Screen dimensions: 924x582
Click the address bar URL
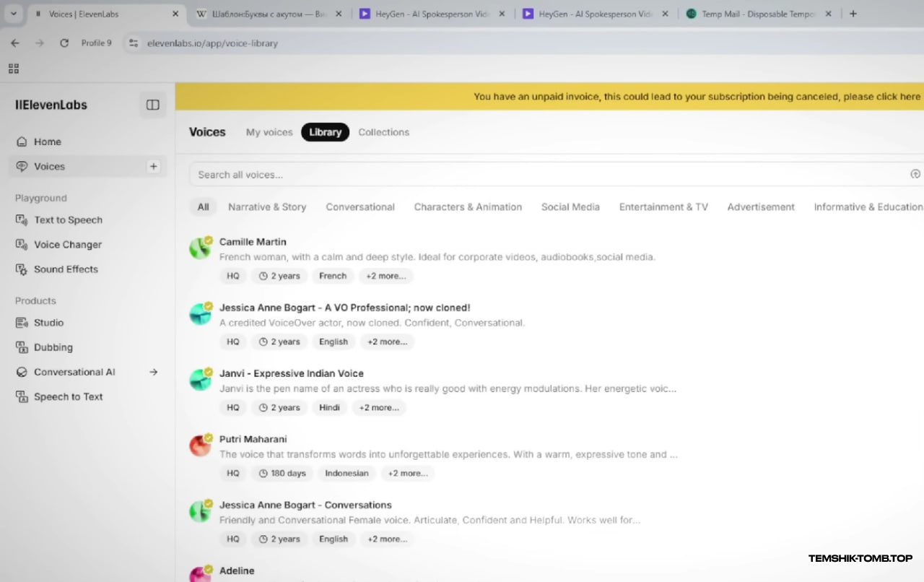point(212,43)
